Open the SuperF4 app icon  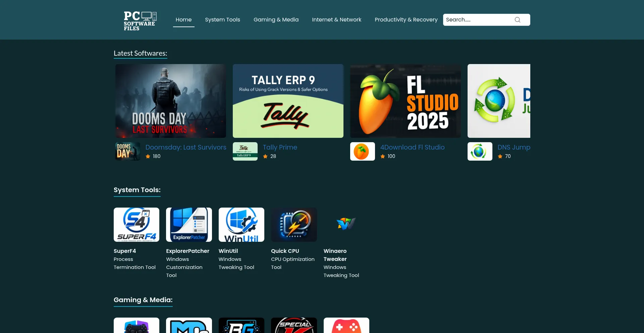pyautogui.click(x=137, y=225)
